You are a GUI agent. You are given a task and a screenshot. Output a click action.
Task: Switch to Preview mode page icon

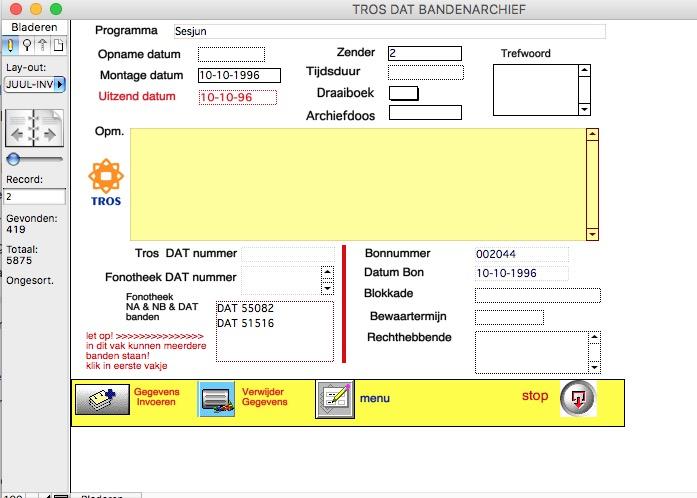coord(58,46)
